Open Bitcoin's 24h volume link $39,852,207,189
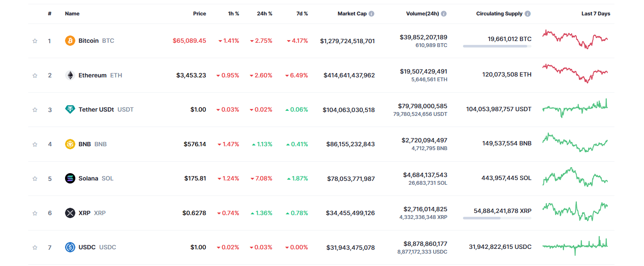The width and height of the screenshot is (644, 266). [423, 37]
